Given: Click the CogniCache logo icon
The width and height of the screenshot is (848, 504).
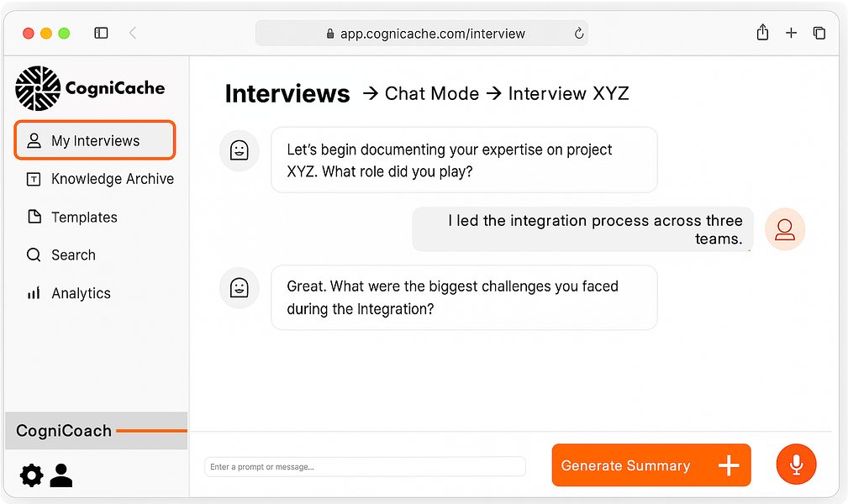Looking at the screenshot, I should [39, 88].
